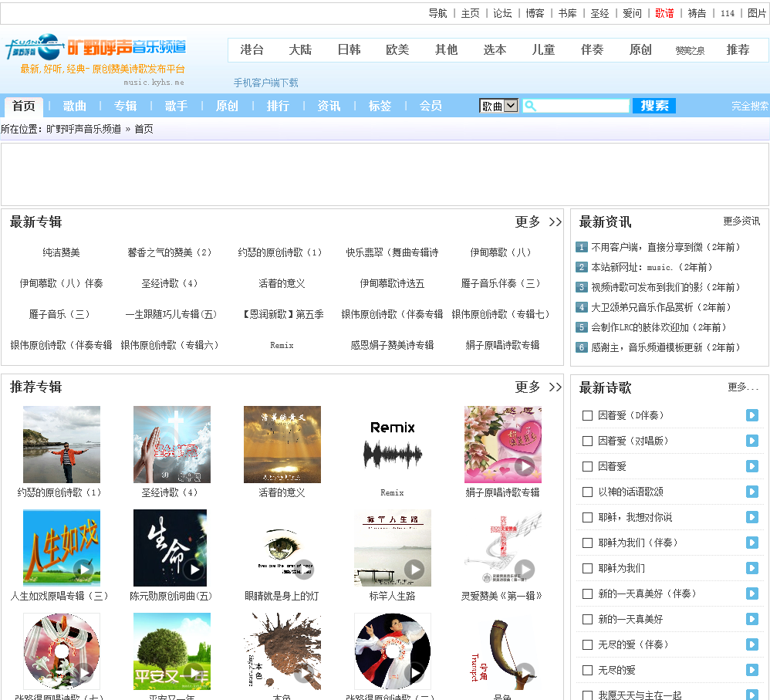Go to the 首页 tab
This screenshot has width=770, height=700.
(x=24, y=106)
